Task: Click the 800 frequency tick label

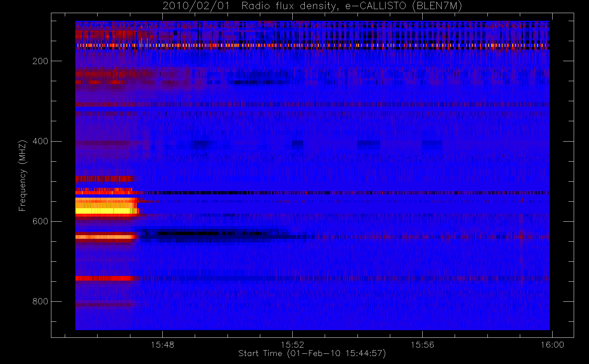Action: 40,301
